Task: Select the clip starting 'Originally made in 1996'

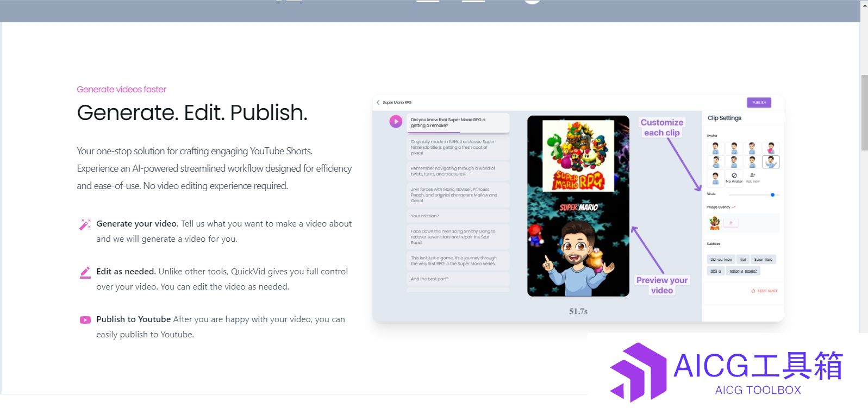Action: tap(458, 147)
